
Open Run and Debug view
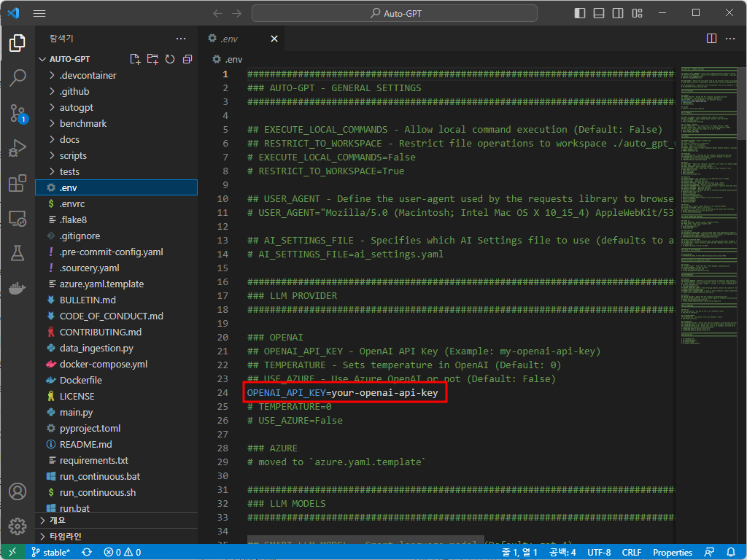pyautogui.click(x=18, y=147)
